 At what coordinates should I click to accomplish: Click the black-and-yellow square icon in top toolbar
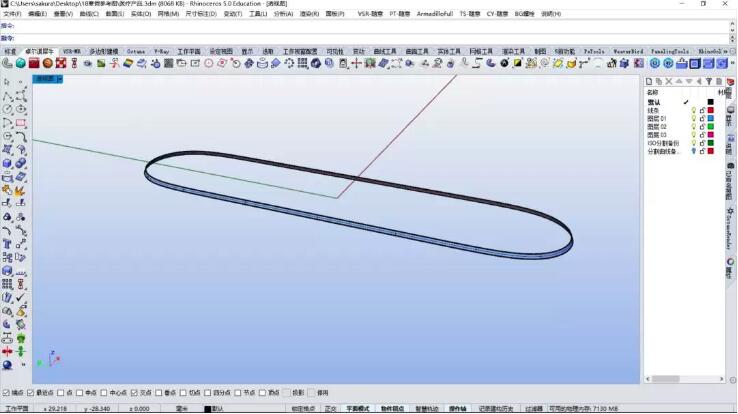click(518, 63)
